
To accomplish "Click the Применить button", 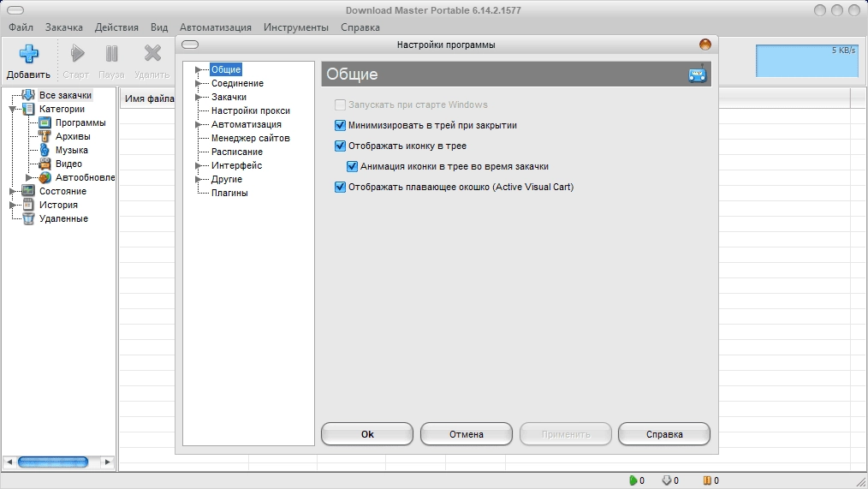I will click(x=565, y=434).
